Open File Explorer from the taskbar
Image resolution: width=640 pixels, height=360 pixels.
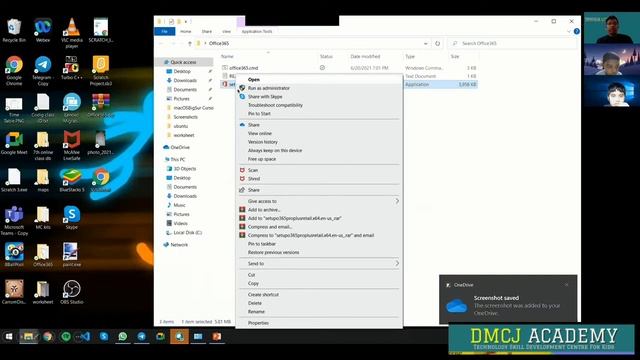click(x=28, y=336)
